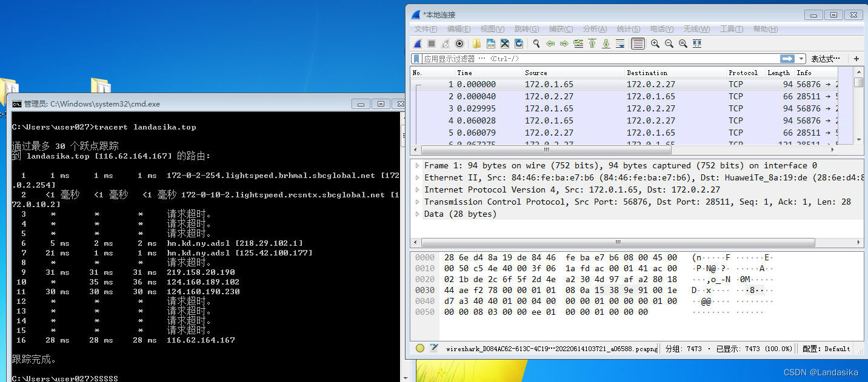Open the 帮助(H) menu
The image size is (868, 382).
[766, 29]
